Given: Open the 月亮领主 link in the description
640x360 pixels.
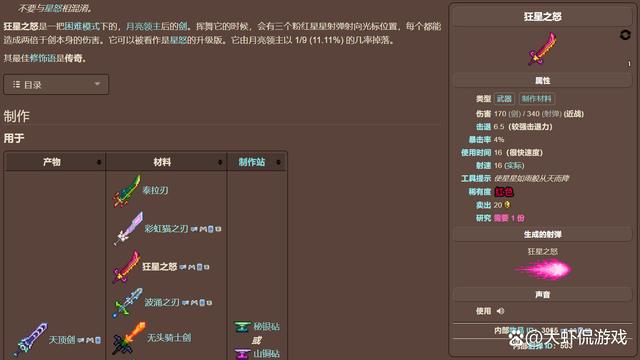Looking at the screenshot, I should (x=144, y=27).
